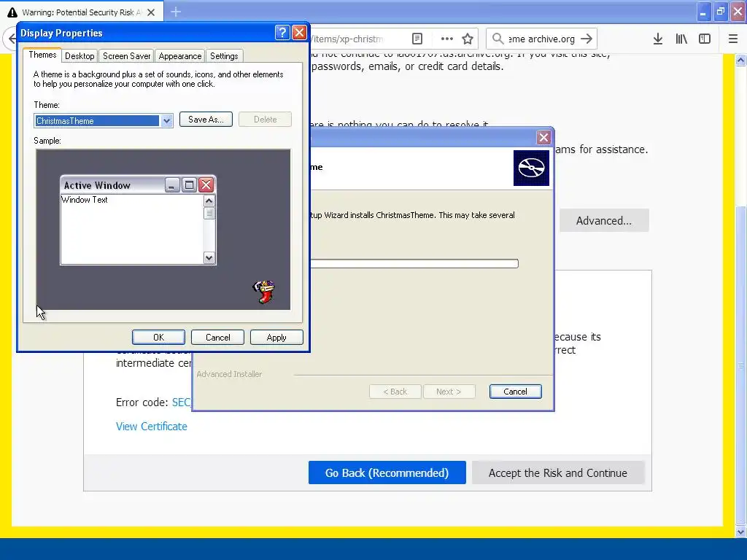Switch to the Desktop tab
Image resolution: width=747 pixels, height=560 pixels.
click(80, 56)
